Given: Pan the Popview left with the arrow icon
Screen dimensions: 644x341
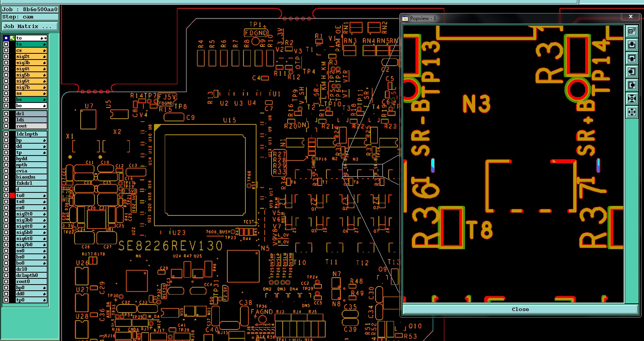Looking at the screenshot, I should pos(632,71).
